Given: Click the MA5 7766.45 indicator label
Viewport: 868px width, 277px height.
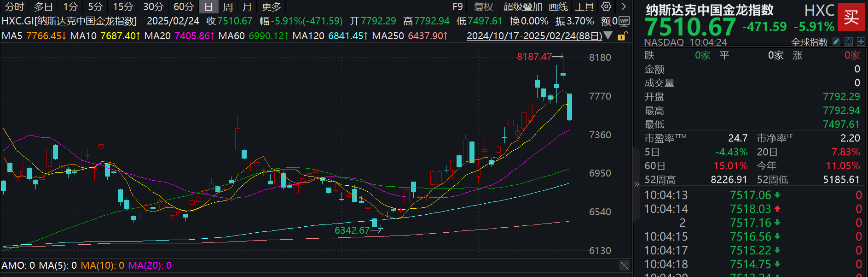Looking at the screenshot, I should tap(34, 35).
